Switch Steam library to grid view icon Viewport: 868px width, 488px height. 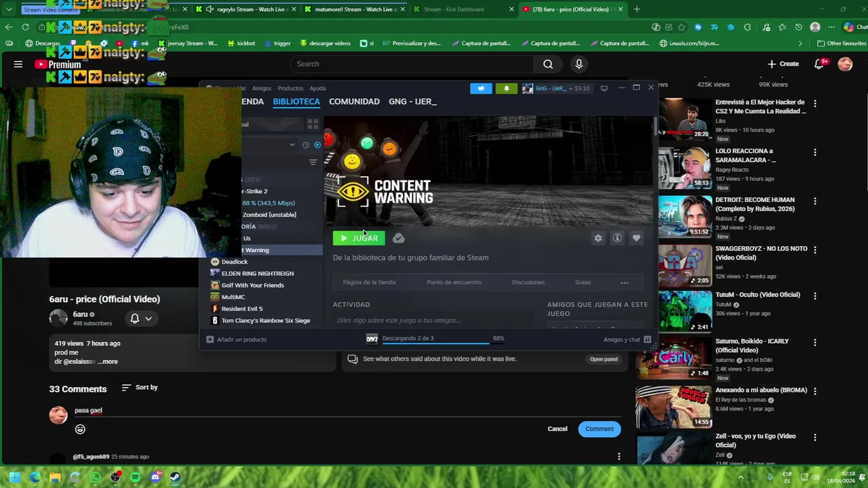pyautogui.click(x=313, y=125)
